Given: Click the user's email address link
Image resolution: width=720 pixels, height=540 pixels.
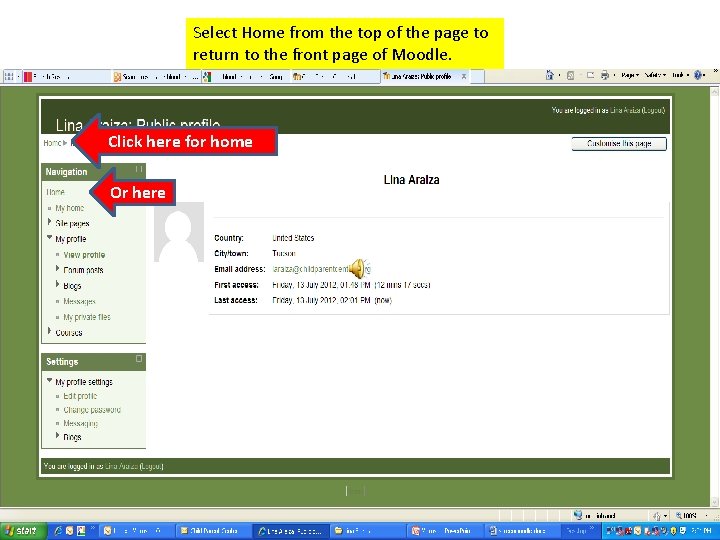Looking at the screenshot, I should [x=321, y=269].
